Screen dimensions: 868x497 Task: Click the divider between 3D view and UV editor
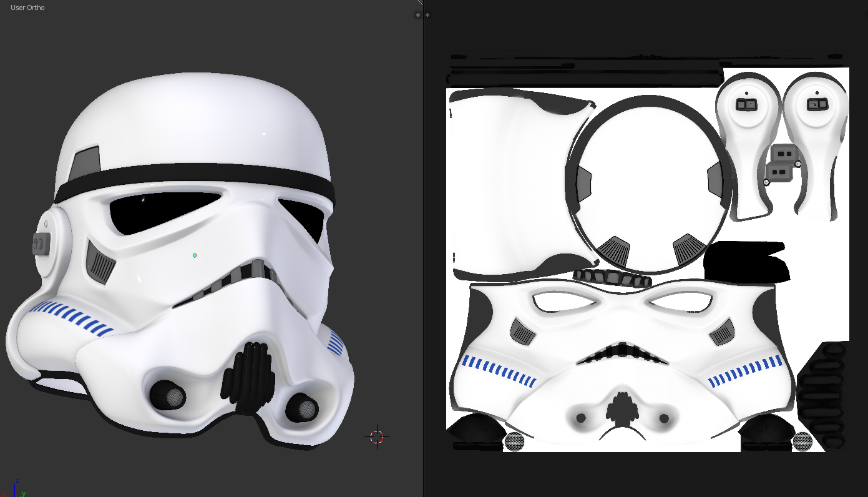423,250
